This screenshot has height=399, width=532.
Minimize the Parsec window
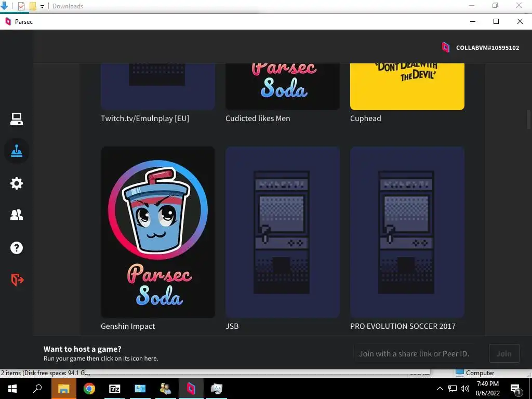pos(473,21)
